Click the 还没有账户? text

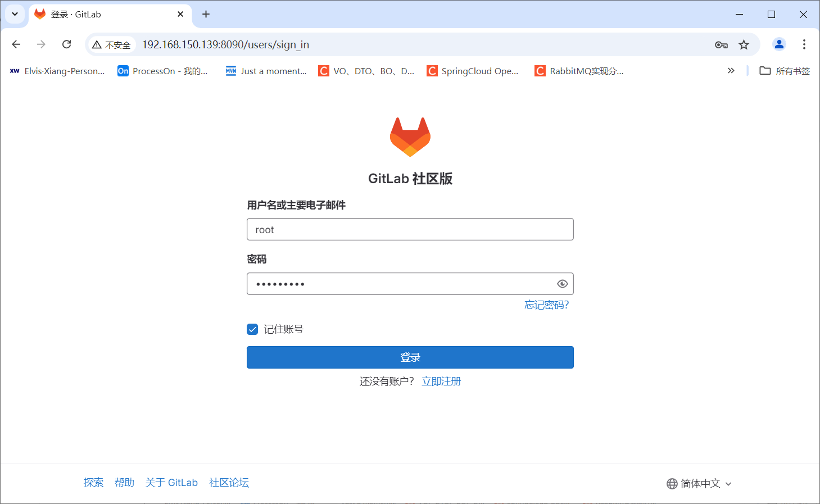387,382
